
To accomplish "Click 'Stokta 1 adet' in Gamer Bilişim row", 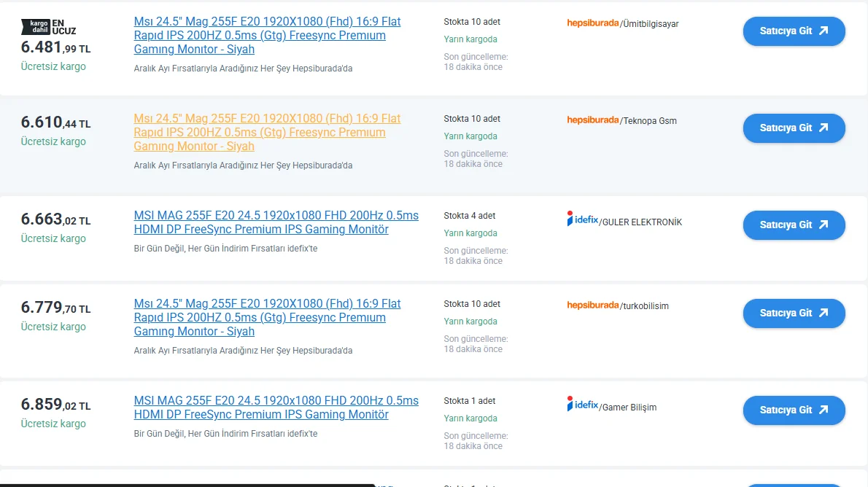I will click(x=470, y=401).
